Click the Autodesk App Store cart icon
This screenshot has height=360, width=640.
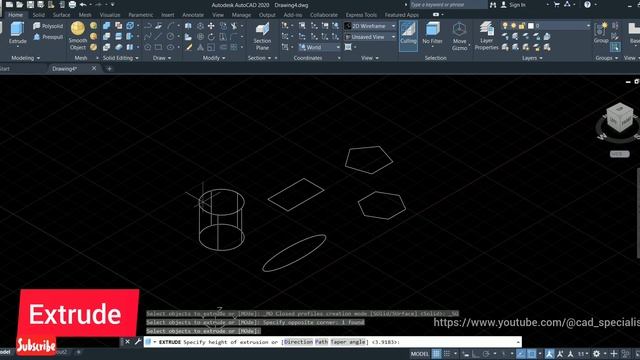click(x=557, y=5)
